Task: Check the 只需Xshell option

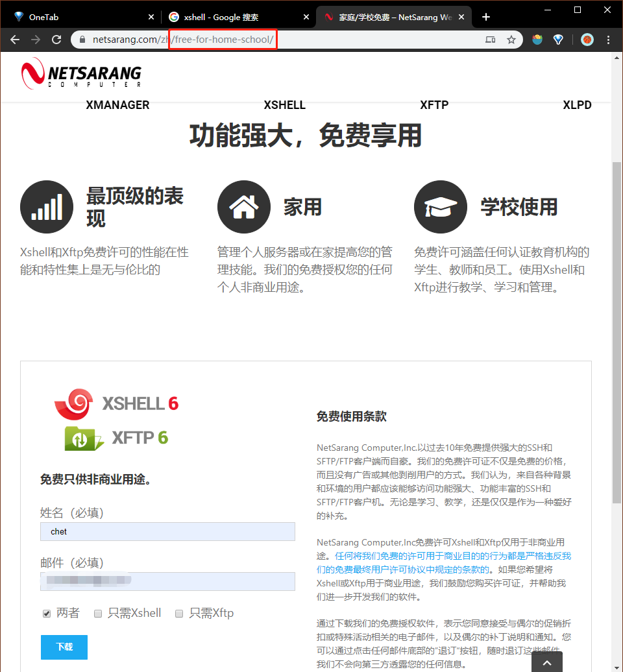Action: click(x=98, y=614)
